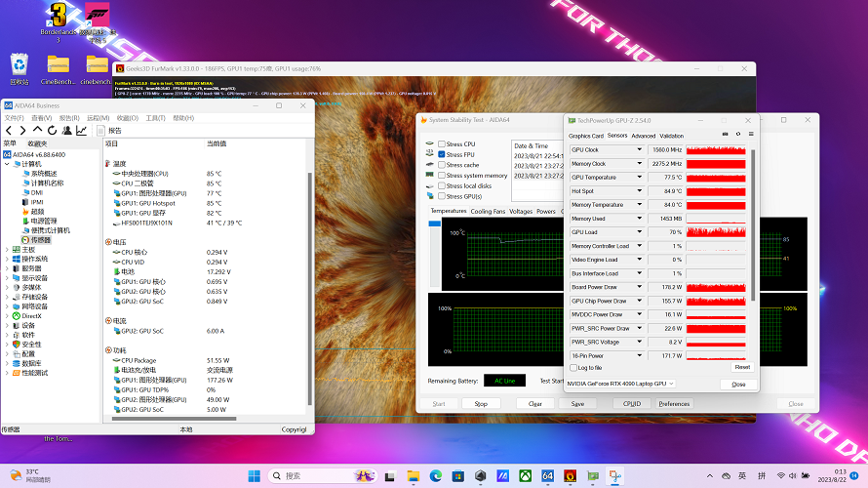This screenshot has height=488, width=868.
Task: Switch to Validation tab in GPU-Z
Action: pyautogui.click(x=672, y=136)
